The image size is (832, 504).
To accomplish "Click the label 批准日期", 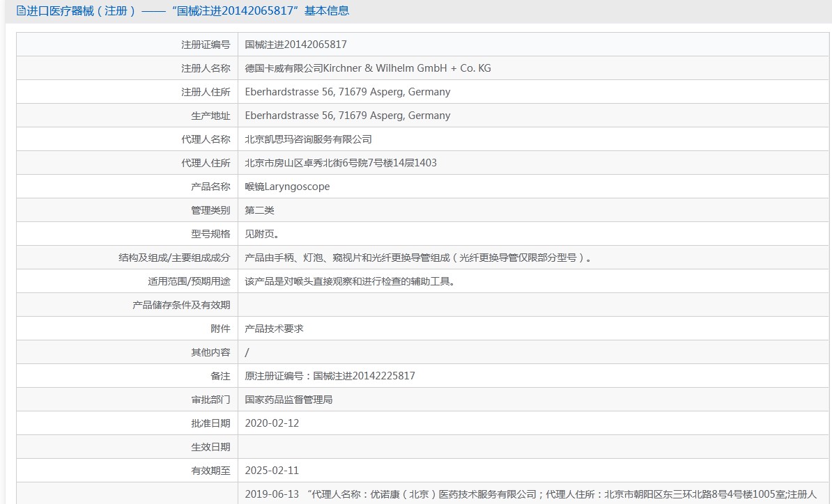I will pyautogui.click(x=210, y=423).
